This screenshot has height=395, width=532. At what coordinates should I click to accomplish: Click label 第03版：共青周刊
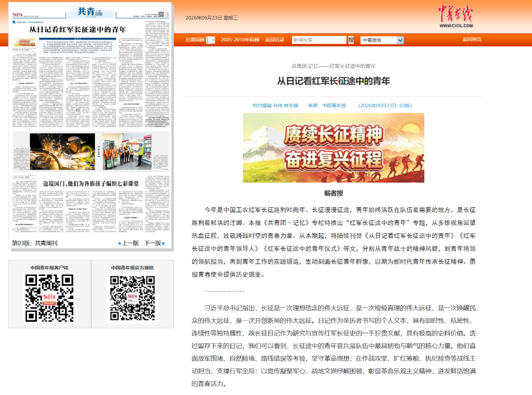(35, 243)
